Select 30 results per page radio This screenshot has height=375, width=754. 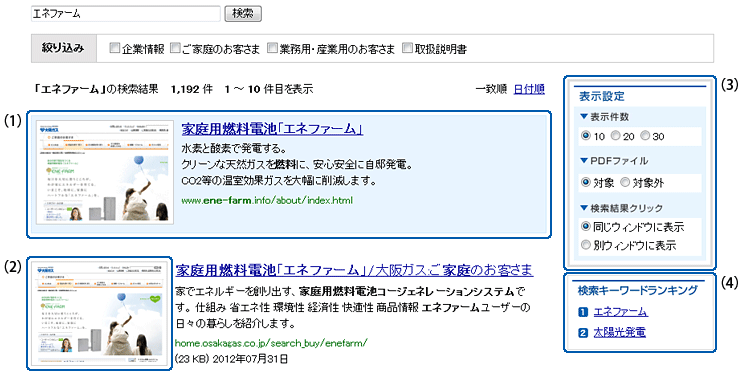click(x=645, y=136)
